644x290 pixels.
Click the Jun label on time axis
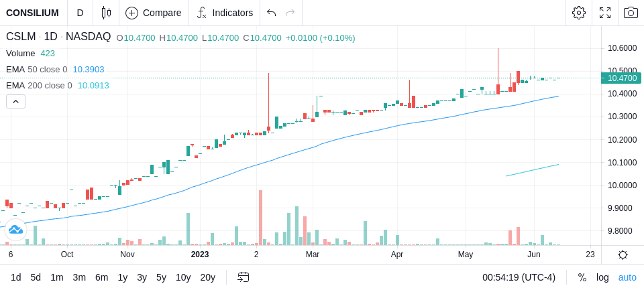(x=533, y=255)
